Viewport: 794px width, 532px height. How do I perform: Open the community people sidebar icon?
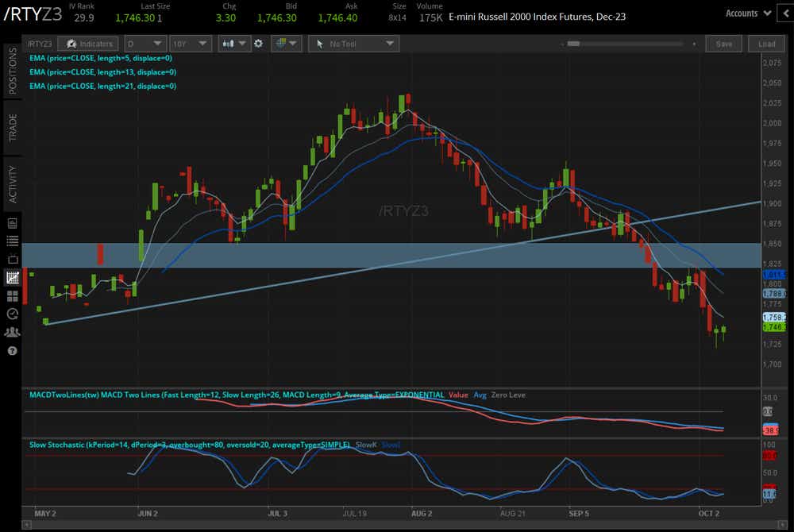click(13, 332)
